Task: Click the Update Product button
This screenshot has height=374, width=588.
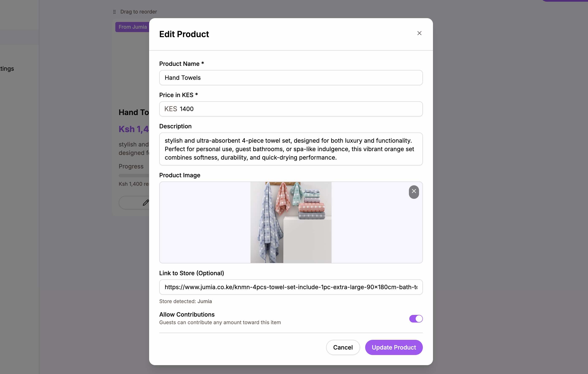Action: [x=393, y=347]
